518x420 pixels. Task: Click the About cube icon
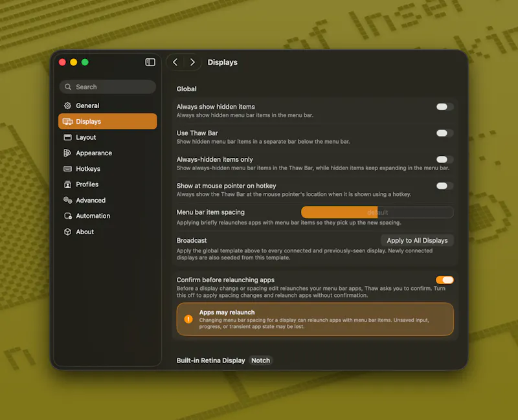[67, 232]
